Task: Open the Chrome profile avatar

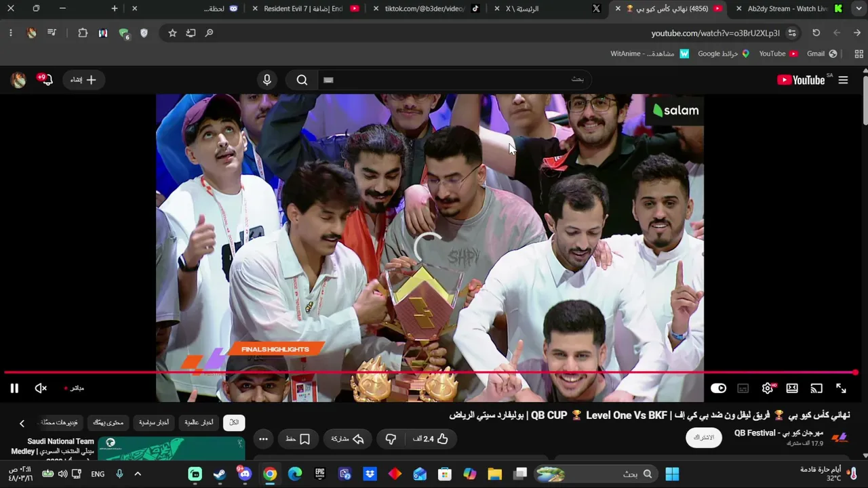Action: 31,33
